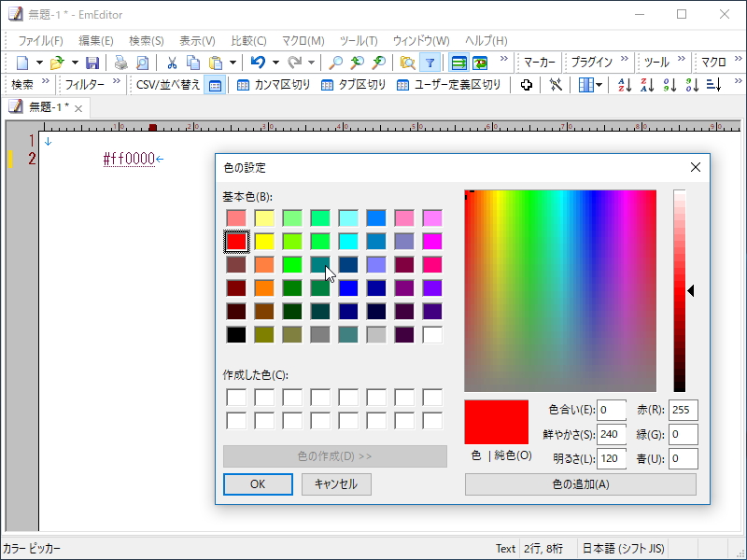Click the Sort A to Z icon
747x560 pixels.
[x=625, y=85]
